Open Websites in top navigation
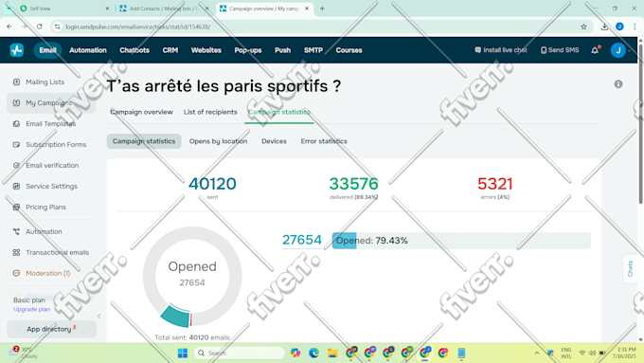644x363 pixels. point(206,50)
